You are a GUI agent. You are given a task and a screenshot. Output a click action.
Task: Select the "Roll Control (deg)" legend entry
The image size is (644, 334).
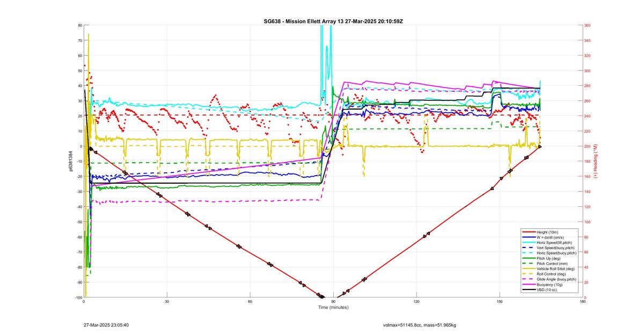[x=552, y=273]
